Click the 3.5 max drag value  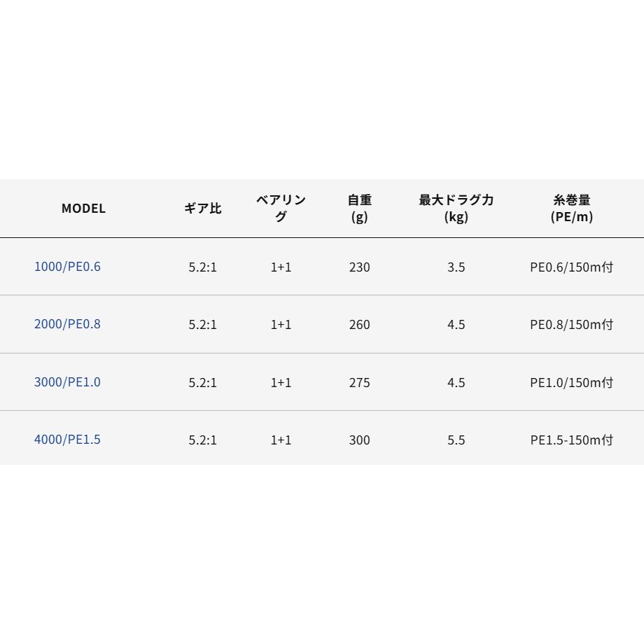click(456, 267)
